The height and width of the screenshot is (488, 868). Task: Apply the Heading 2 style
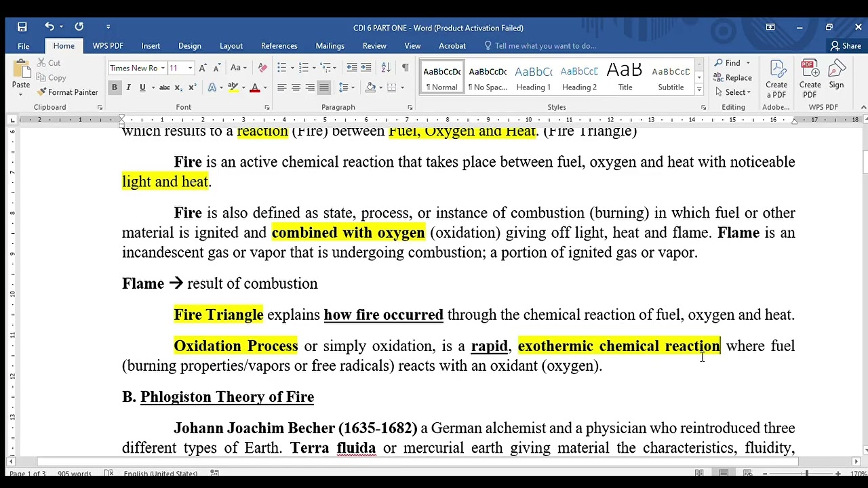579,77
